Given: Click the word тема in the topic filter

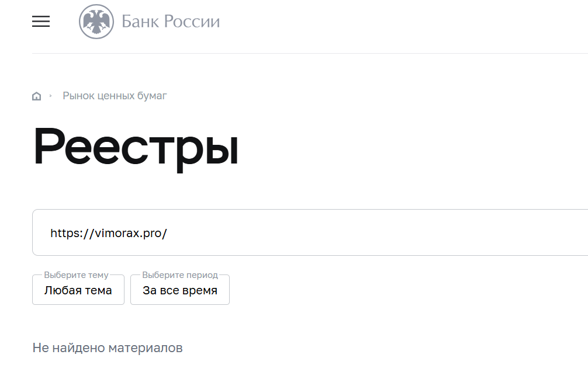Looking at the screenshot, I should 98,290.
